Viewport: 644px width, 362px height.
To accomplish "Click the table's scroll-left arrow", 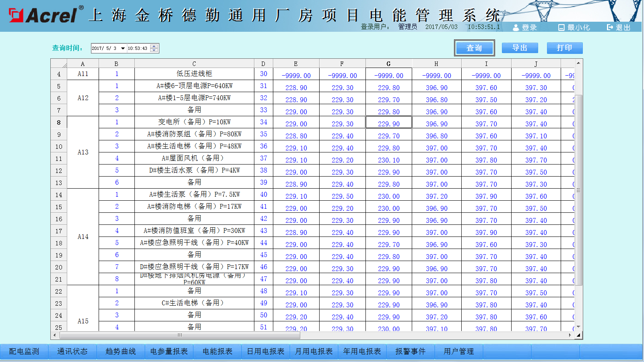I will [55, 335].
